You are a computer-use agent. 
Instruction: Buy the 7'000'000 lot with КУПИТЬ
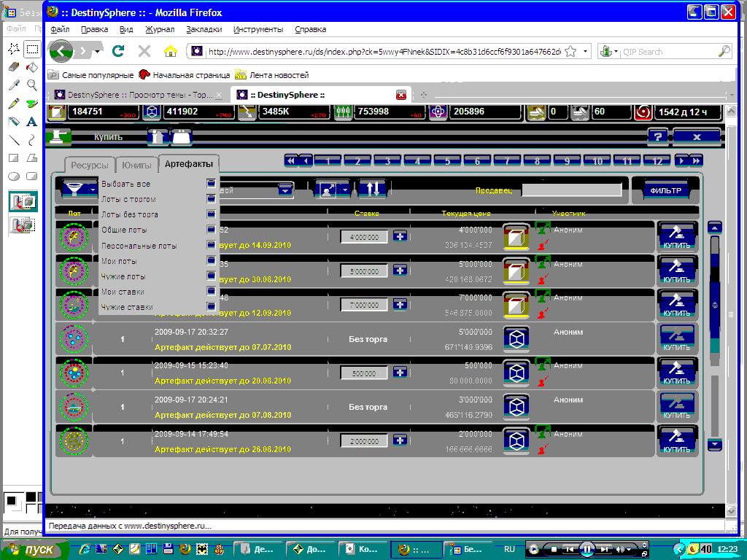tap(676, 305)
